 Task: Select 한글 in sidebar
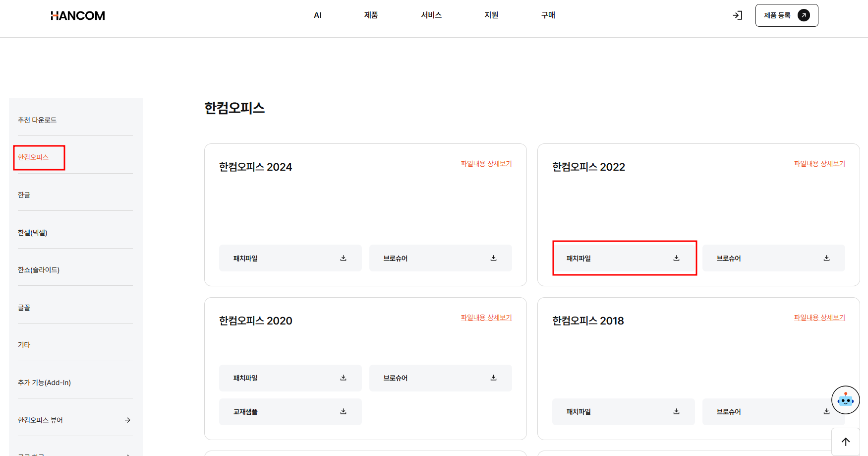(x=24, y=195)
